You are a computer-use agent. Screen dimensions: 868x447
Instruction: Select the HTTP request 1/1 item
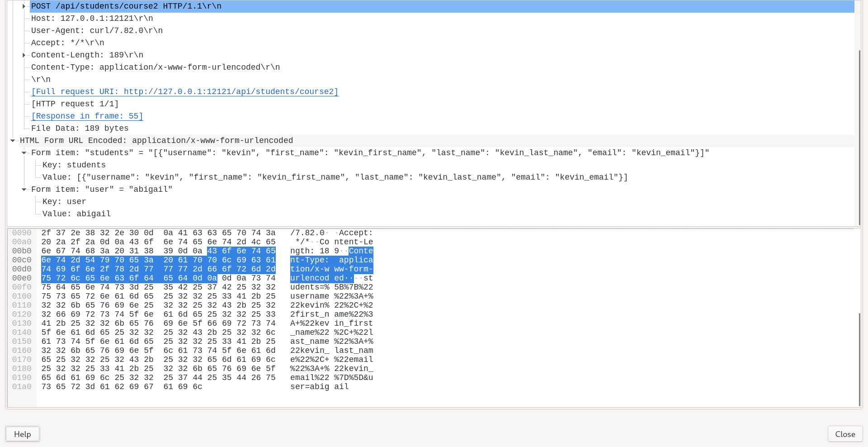pos(75,104)
